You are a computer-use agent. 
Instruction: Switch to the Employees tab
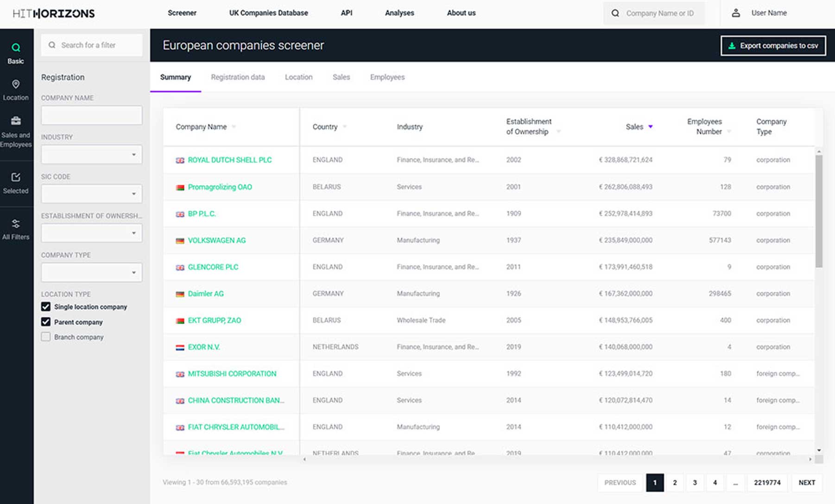(x=387, y=77)
